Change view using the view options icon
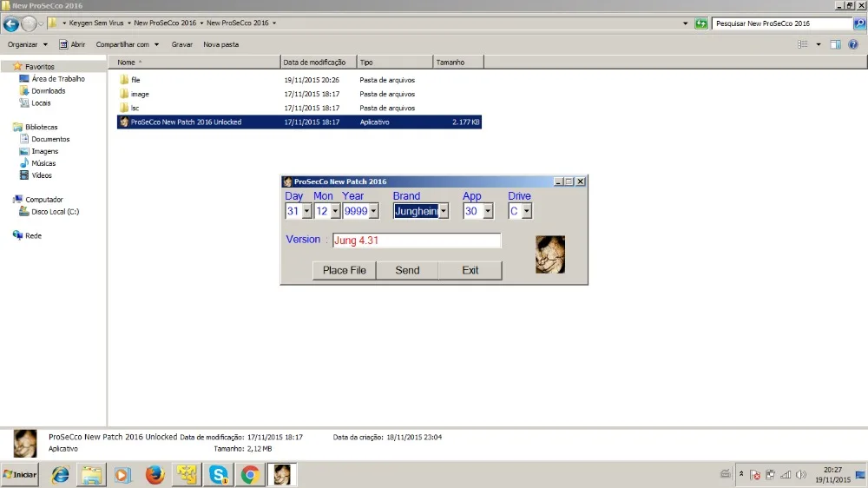868x488 pixels. coord(803,44)
